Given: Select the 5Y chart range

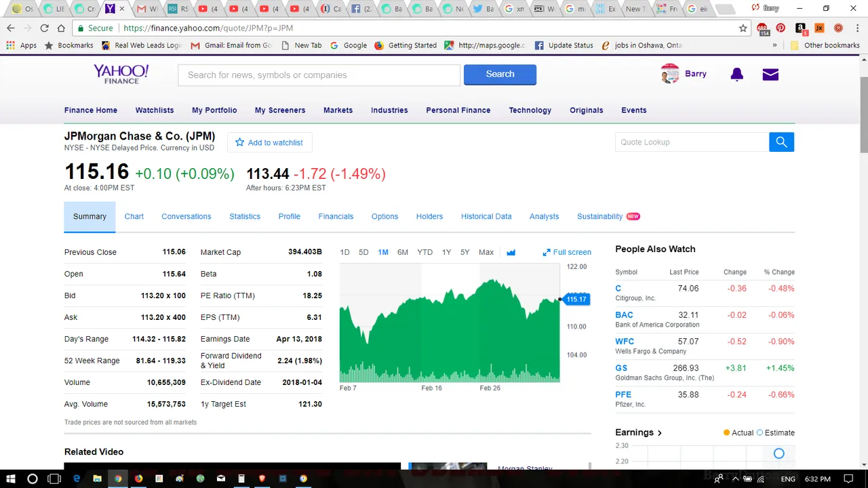Looking at the screenshot, I should (x=465, y=252).
